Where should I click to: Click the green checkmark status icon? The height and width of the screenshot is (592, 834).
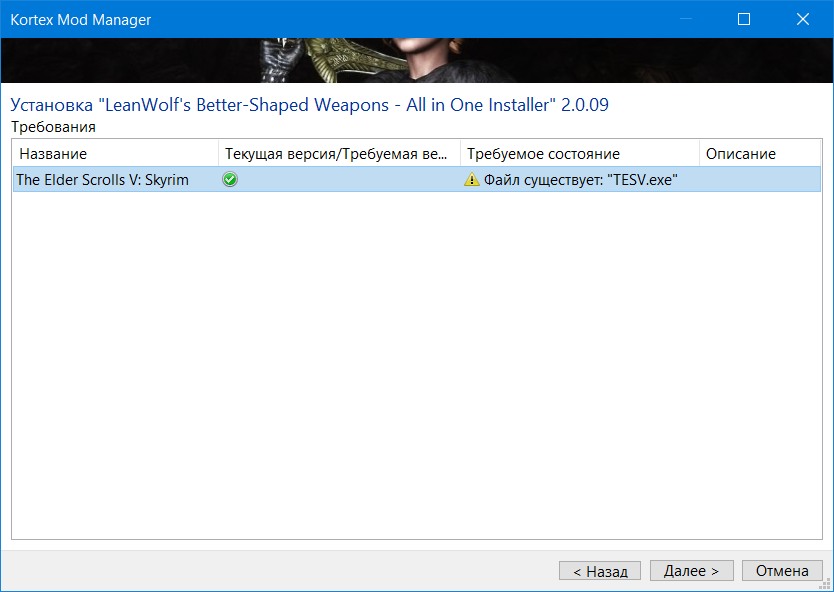point(230,179)
